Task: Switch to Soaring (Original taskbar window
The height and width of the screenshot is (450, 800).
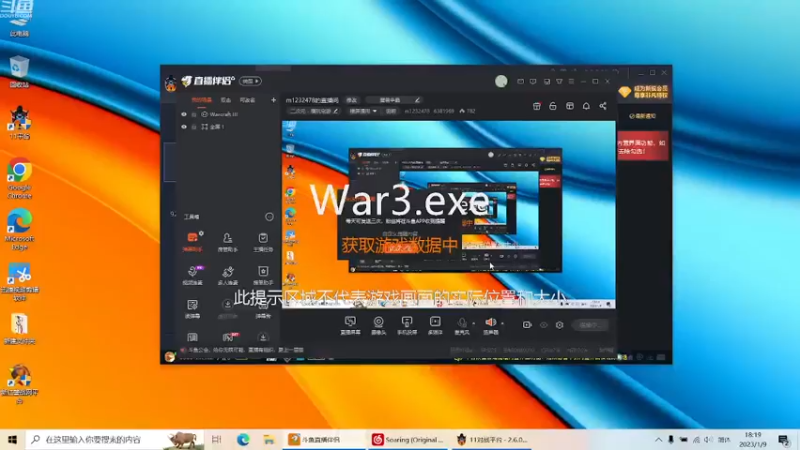Action: 407,439
